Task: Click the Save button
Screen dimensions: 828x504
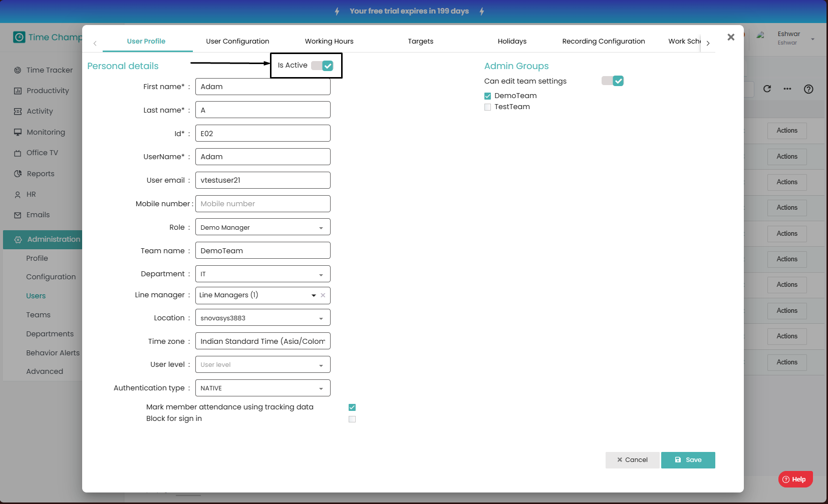Action: (x=688, y=460)
